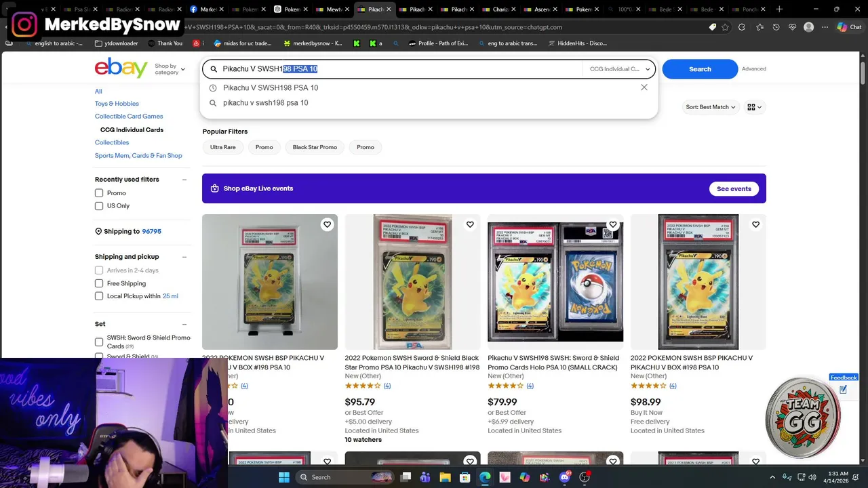Viewport: 868px width, 488px height.
Task: Open the HiddenHits bookmark
Action: point(577,43)
